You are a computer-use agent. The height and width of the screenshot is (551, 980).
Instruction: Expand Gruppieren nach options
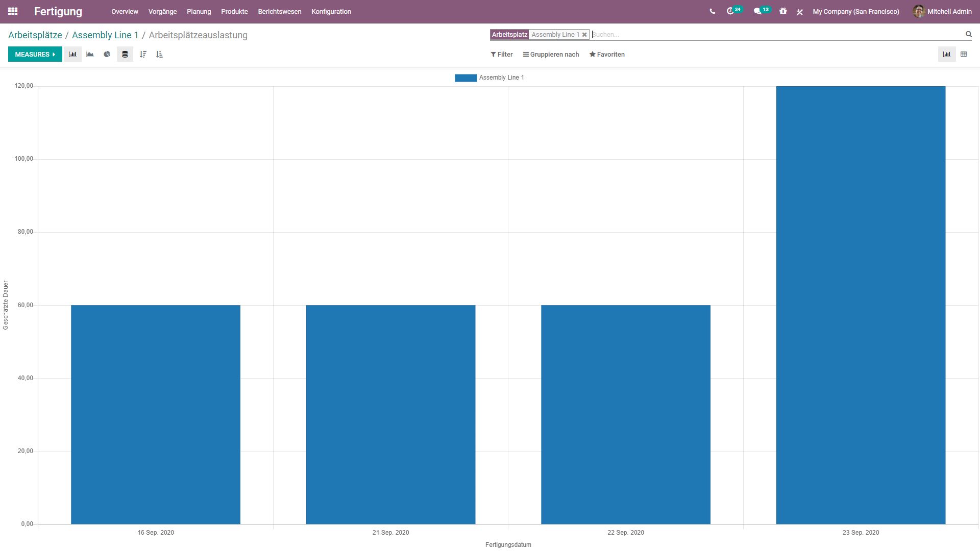point(551,54)
